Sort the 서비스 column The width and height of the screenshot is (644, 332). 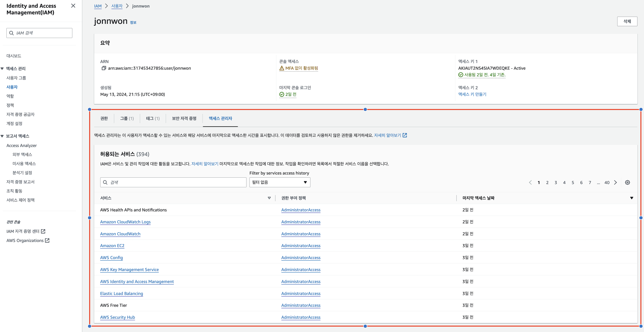coord(269,198)
